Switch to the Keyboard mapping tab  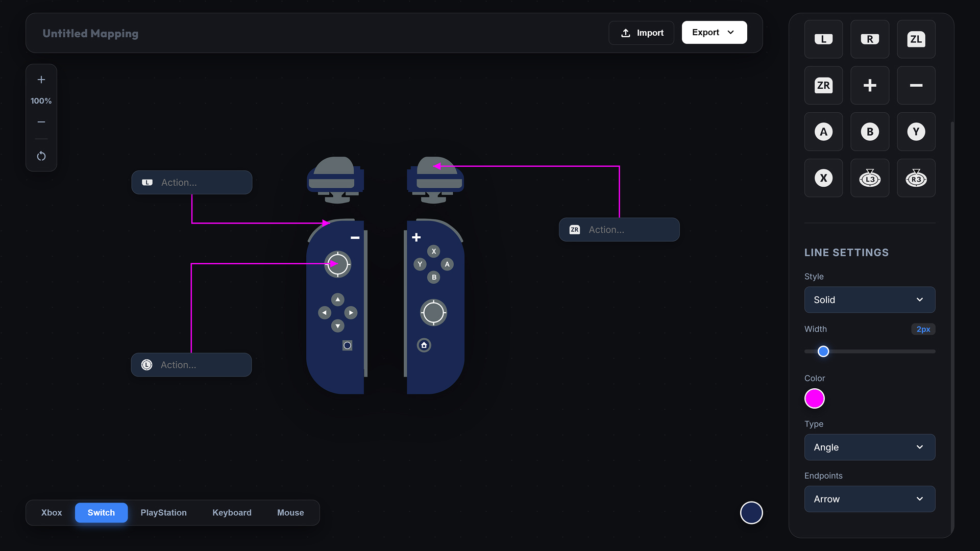pyautogui.click(x=232, y=512)
